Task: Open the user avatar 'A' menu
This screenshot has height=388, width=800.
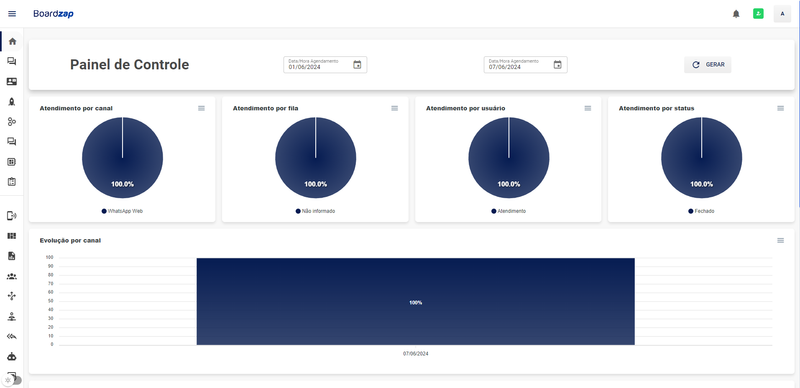Action: pyautogui.click(x=782, y=14)
